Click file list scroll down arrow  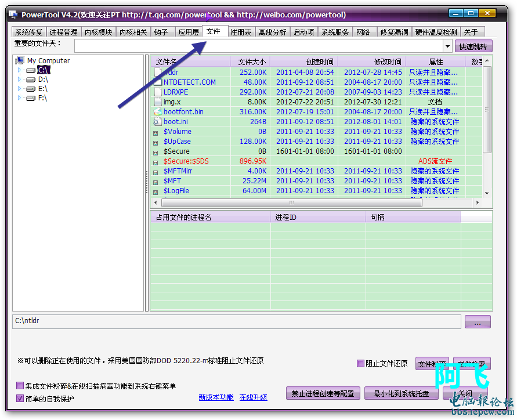487,193
